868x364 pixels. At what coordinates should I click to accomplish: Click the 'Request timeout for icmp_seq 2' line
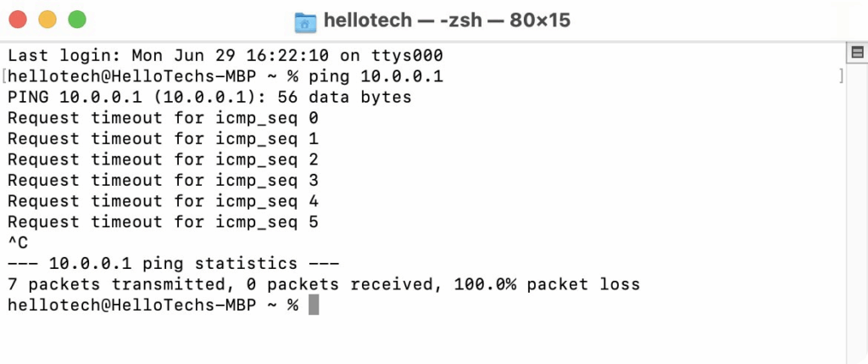[x=163, y=160]
